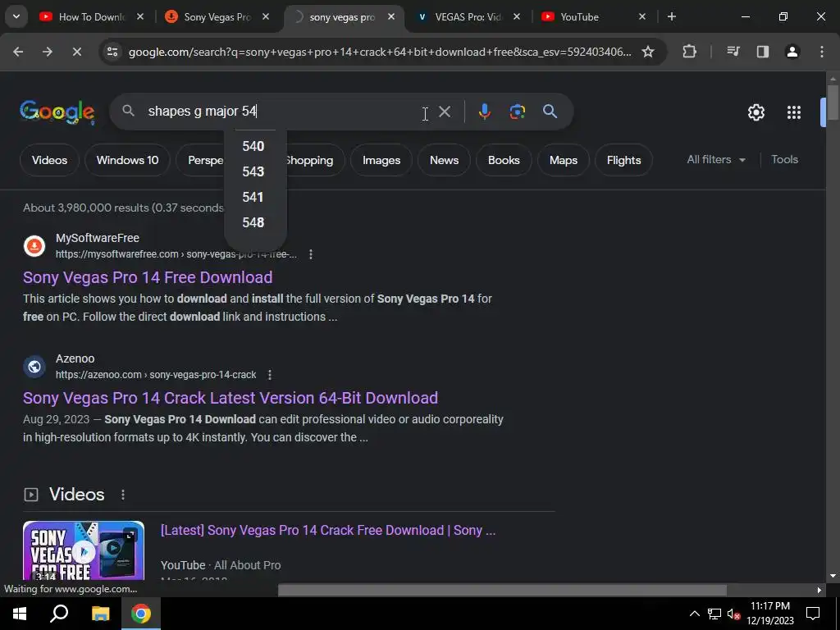Bookmark this page with star icon
Image resolution: width=840 pixels, height=630 pixels.
pos(648,52)
